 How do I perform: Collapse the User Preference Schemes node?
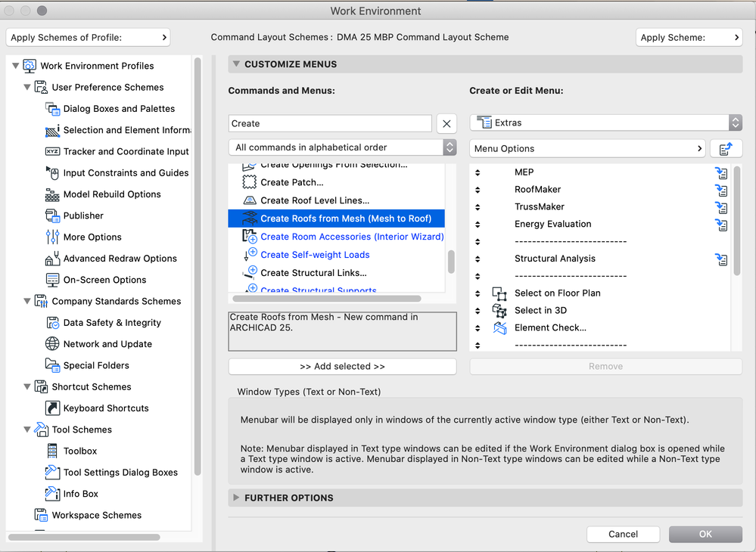27,87
